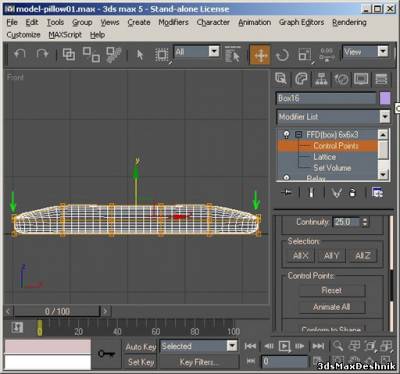The image size is (400, 374).
Task: Activate Select and Move tool
Action: tap(260, 55)
